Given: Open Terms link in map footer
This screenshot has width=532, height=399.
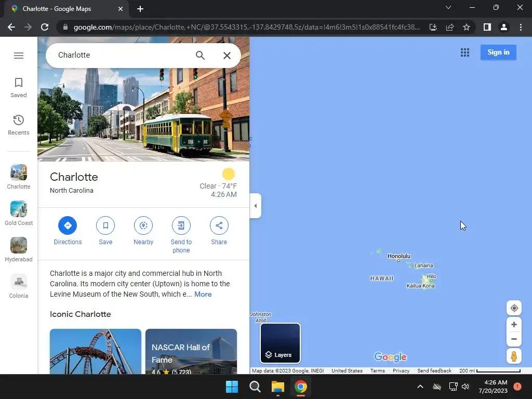Looking at the screenshot, I should 377,371.
